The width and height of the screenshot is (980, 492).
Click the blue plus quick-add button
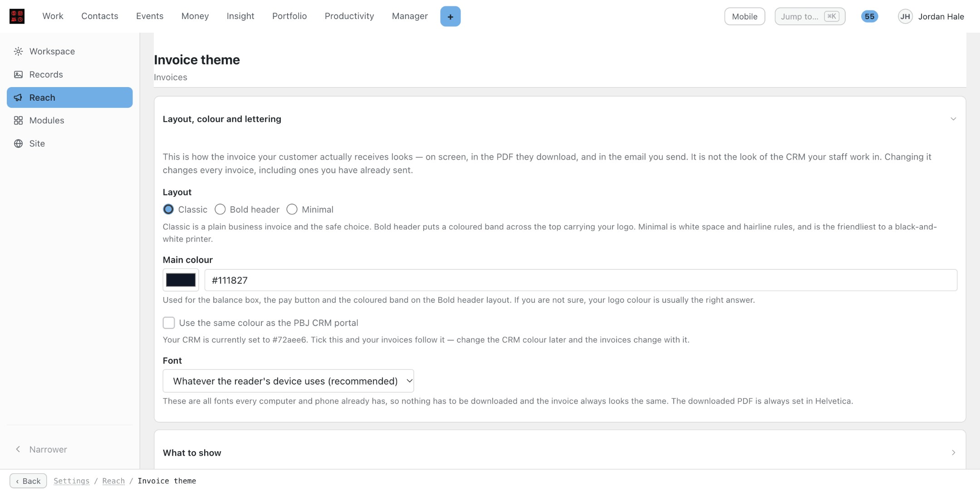tap(450, 16)
